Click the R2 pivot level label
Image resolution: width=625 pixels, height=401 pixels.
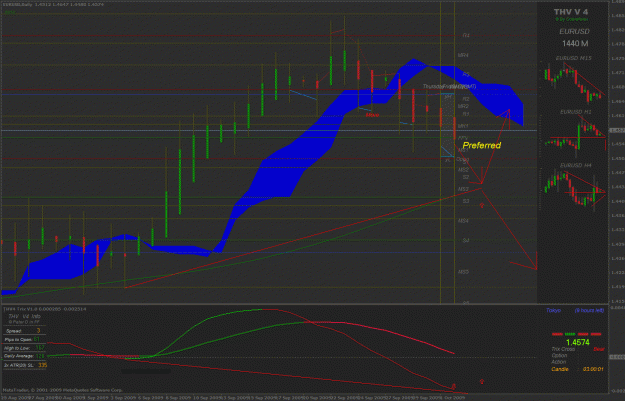pos(466,99)
